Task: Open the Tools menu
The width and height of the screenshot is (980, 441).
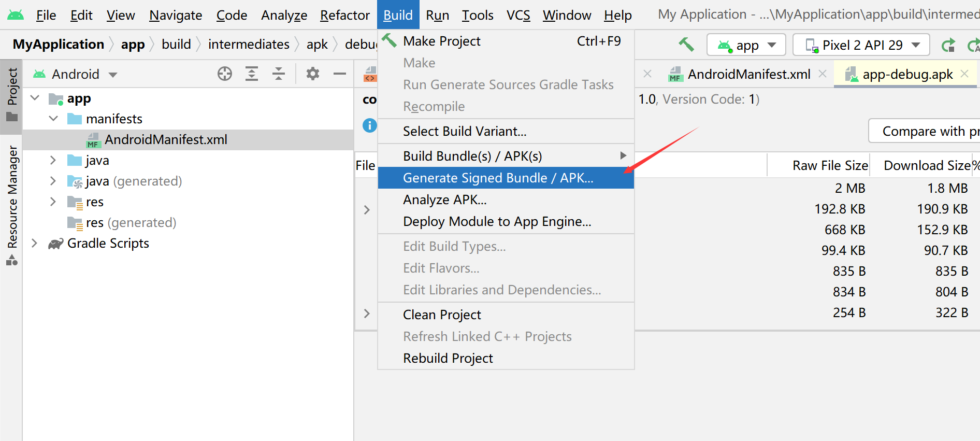Action: click(x=478, y=15)
